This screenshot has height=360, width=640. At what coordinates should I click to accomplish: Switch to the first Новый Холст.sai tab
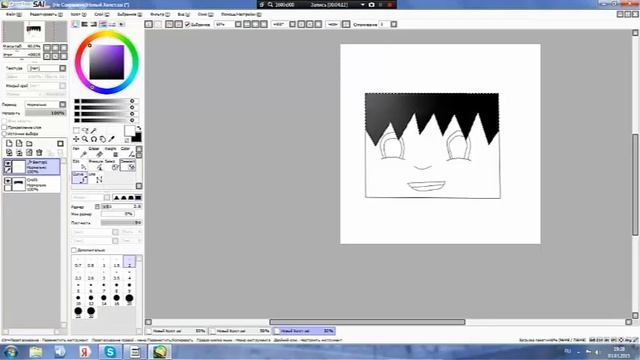coord(177,331)
